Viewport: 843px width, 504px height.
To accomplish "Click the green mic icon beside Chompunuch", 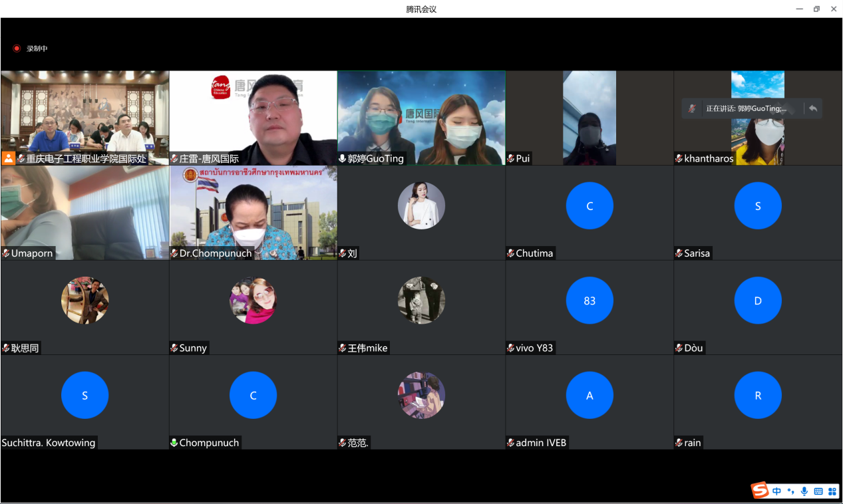I will [174, 443].
